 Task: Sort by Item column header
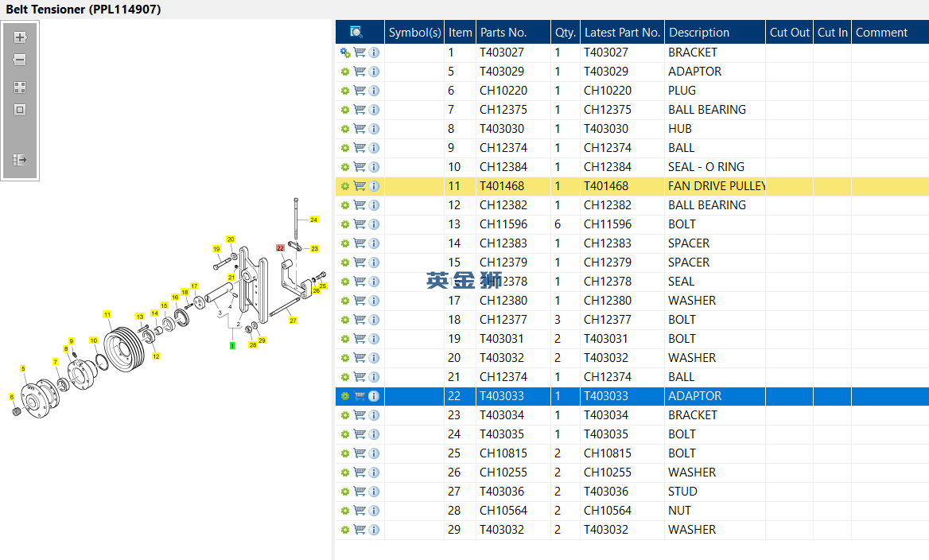point(460,32)
